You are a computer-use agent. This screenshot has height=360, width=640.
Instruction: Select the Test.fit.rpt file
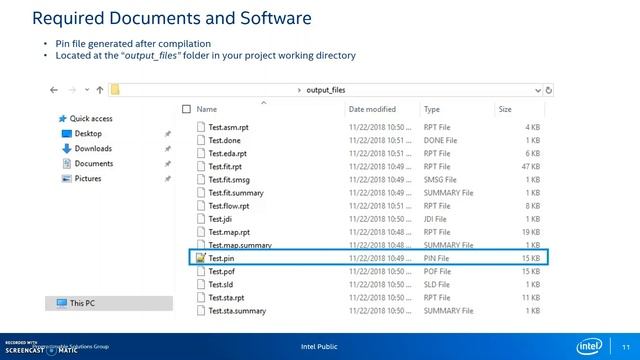pyautogui.click(x=225, y=167)
